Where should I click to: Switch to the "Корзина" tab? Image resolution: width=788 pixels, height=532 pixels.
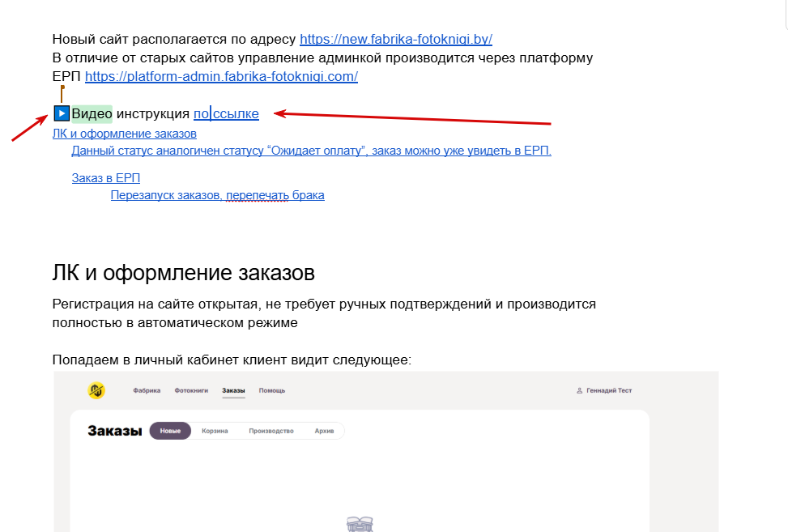[215, 431]
